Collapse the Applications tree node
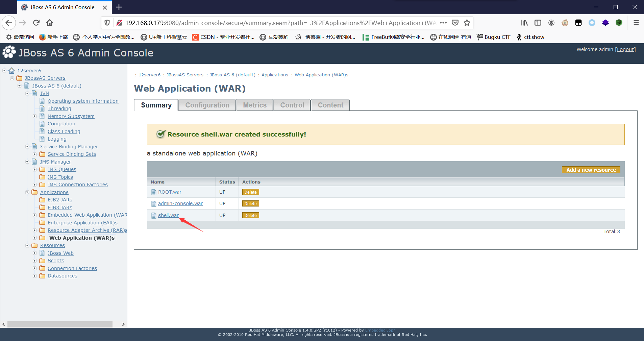Viewport: 644px width, 341px height. tap(27, 192)
